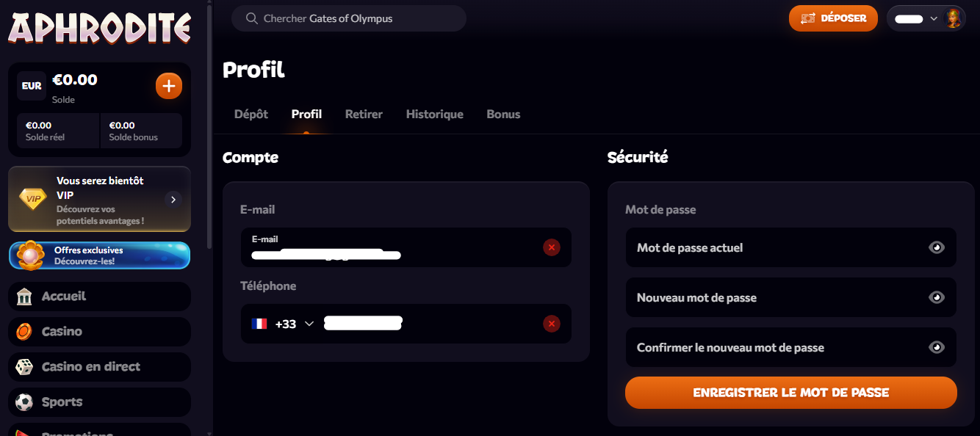The height and width of the screenshot is (436, 980).
Task: Open the Historique tab
Action: tap(434, 115)
